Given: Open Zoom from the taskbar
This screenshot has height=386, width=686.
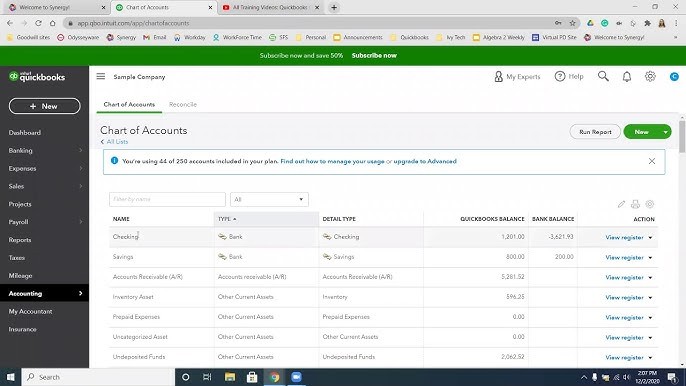Looking at the screenshot, I should [296, 377].
